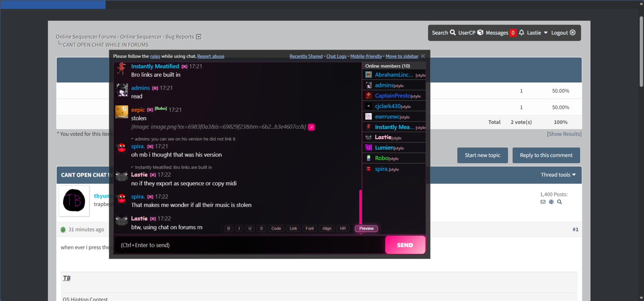The height and width of the screenshot is (301, 644).
Task: Click the Start new topic button
Action: 483,155
